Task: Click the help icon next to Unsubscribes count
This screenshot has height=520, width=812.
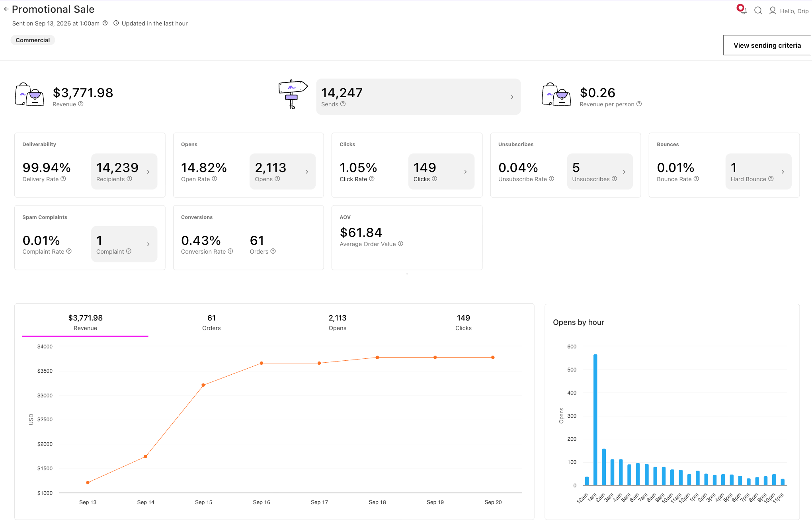Action: [615, 179]
